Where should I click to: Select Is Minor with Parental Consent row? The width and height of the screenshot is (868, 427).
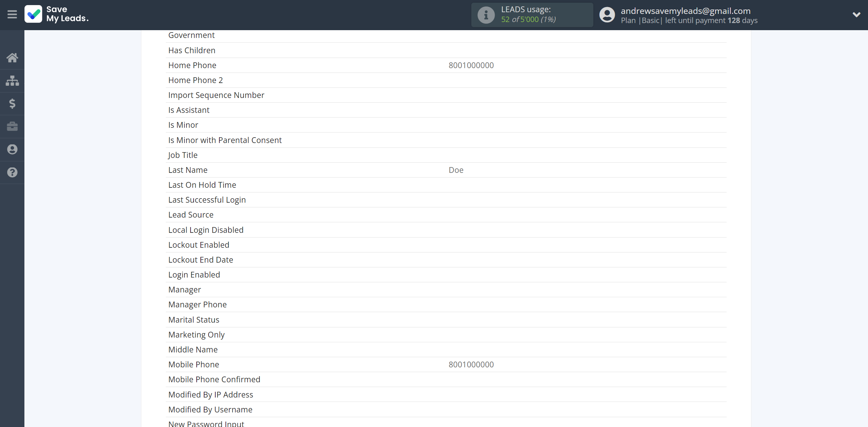[446, 140]
